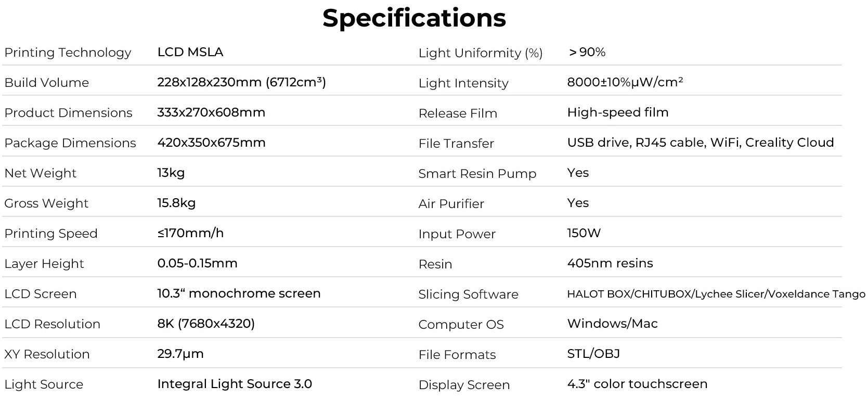Image resolution: width=868 pixels, height=399 pixels.
Task: Click the Product Dimensions label
Action: pos(68,113)
